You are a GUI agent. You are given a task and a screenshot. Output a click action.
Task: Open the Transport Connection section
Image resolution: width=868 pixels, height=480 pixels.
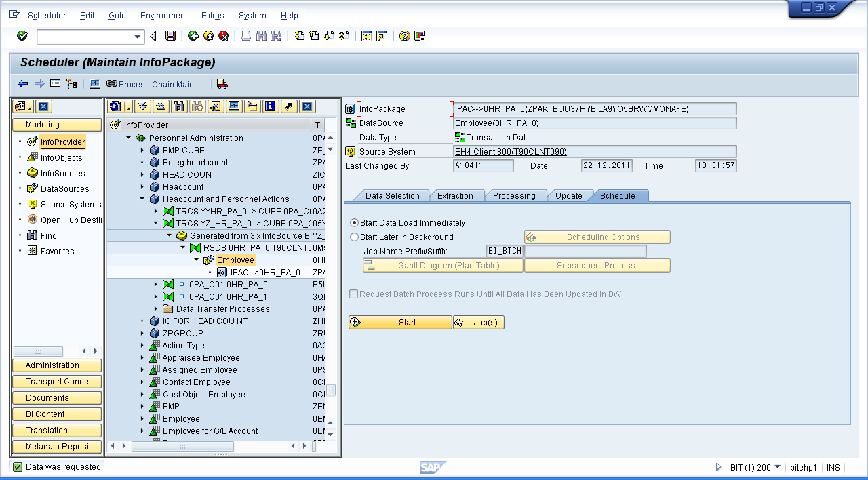pyautogui.click(x=57, y=382)
